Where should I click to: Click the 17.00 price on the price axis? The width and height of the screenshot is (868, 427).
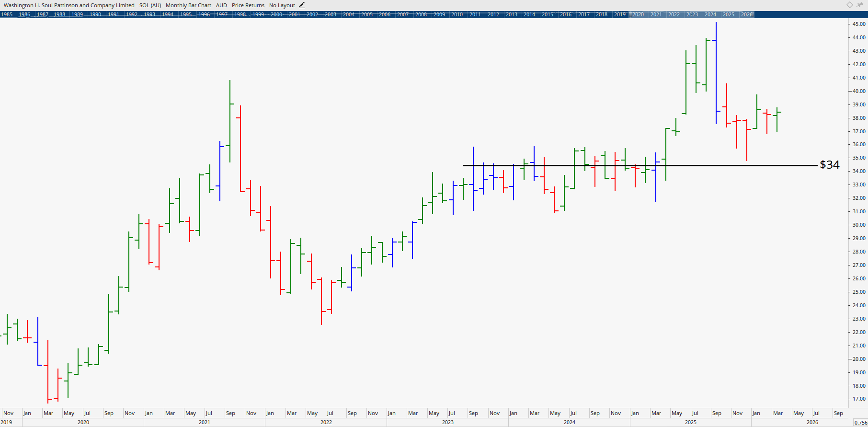coord(858,399)
